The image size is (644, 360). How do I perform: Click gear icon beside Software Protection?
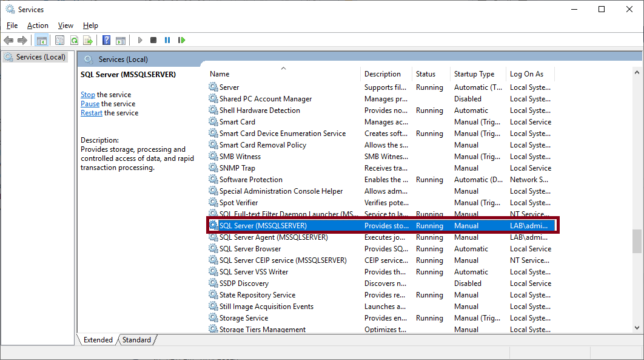pyautogui.click(x=213, y=179)
